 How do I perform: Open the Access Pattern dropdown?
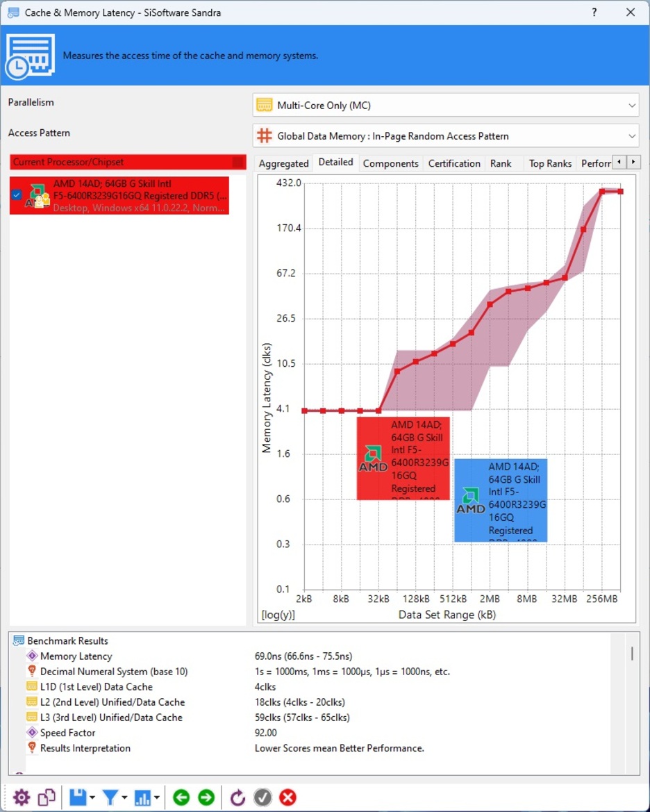[446, 135]
